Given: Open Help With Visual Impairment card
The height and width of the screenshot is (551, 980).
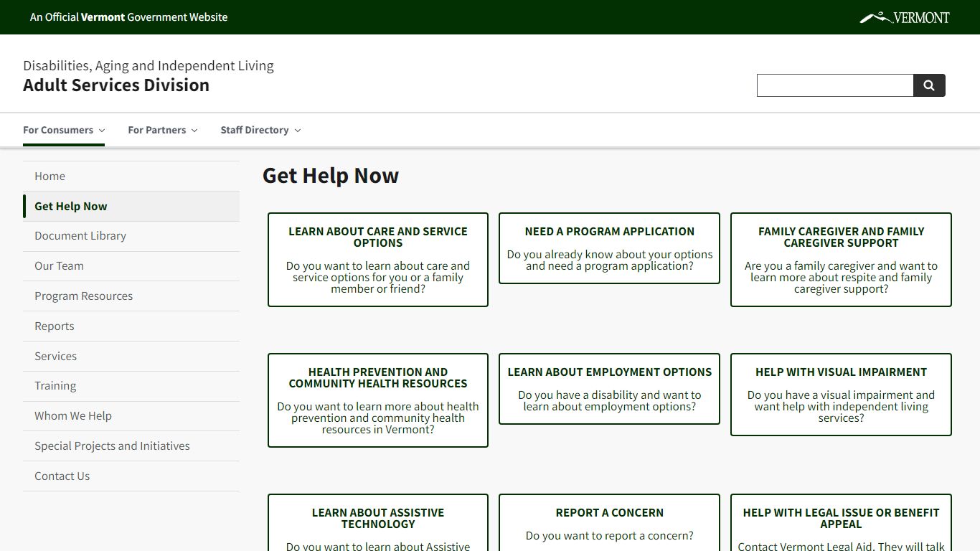Looking at the screenshot, I should click(x=841, y=395).
